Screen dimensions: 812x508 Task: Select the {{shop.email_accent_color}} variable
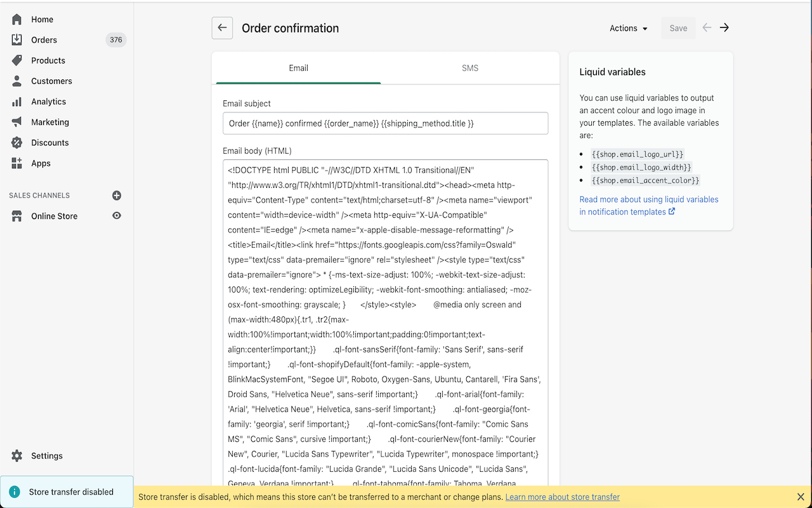[645, 180]
